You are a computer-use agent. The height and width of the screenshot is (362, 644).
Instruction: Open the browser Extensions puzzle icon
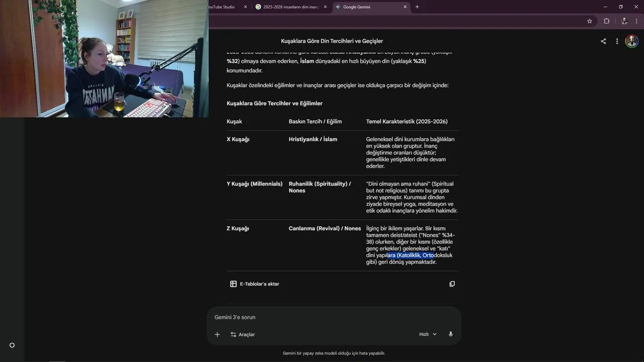tap(606, 21)
